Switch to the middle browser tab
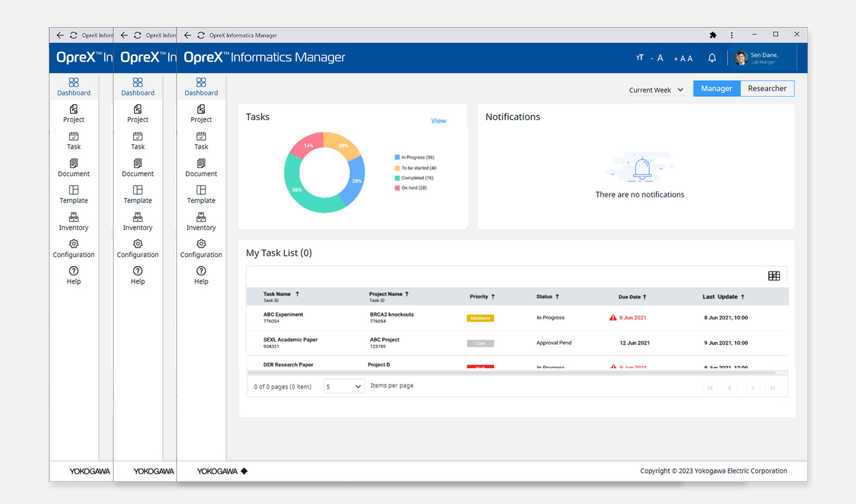Screen dimensions: 856x504 point(145,35)
